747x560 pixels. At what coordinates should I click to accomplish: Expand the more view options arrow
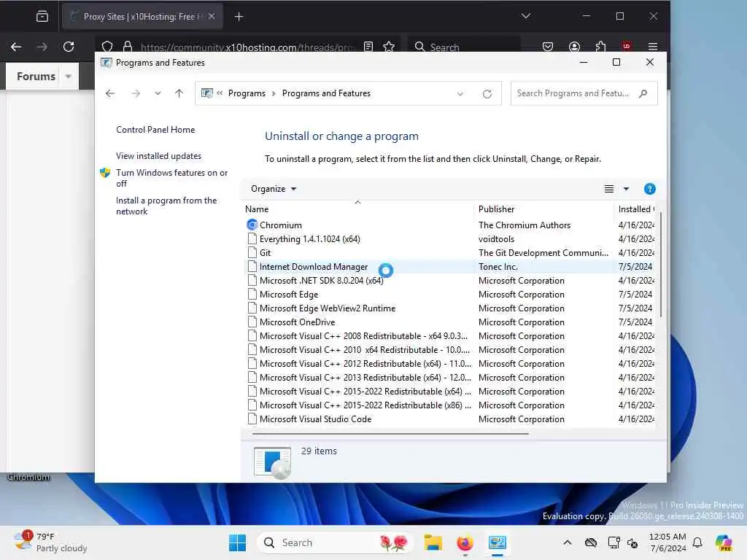(626, 189)
